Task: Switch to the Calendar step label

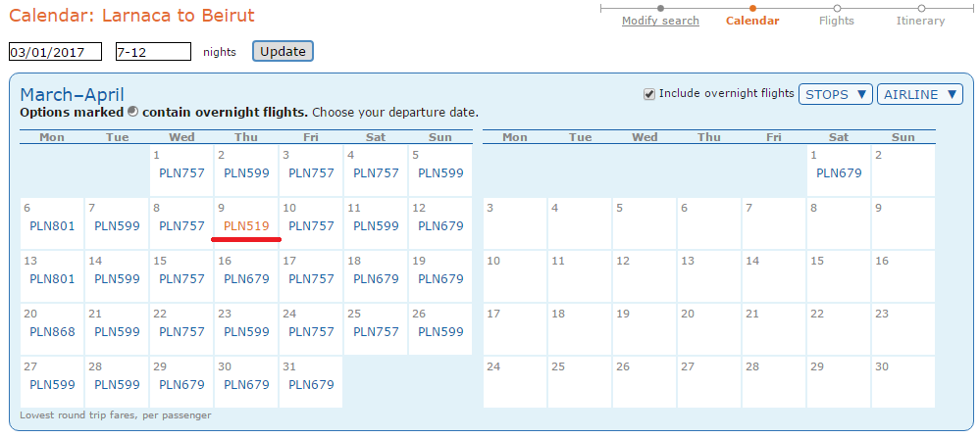Action: point(752,21)
